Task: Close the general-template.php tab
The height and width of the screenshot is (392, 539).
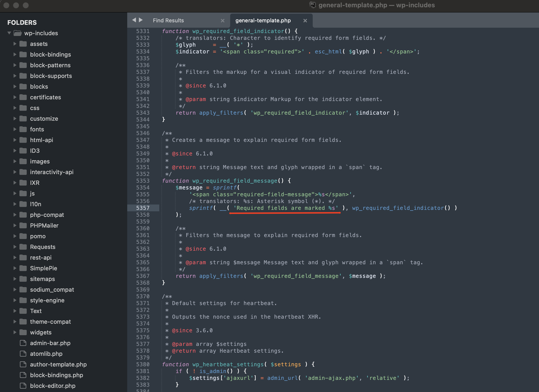Action: coord(305,21)
